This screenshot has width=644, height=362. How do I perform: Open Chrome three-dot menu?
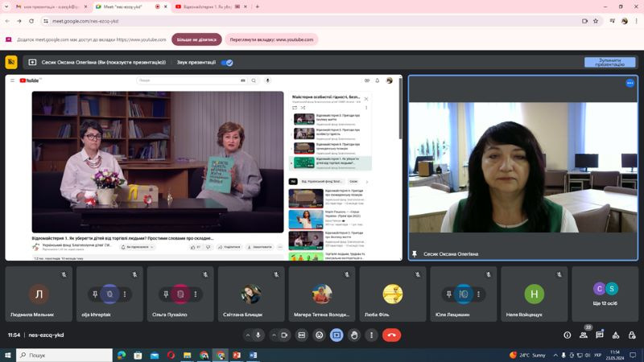(637, 21)
